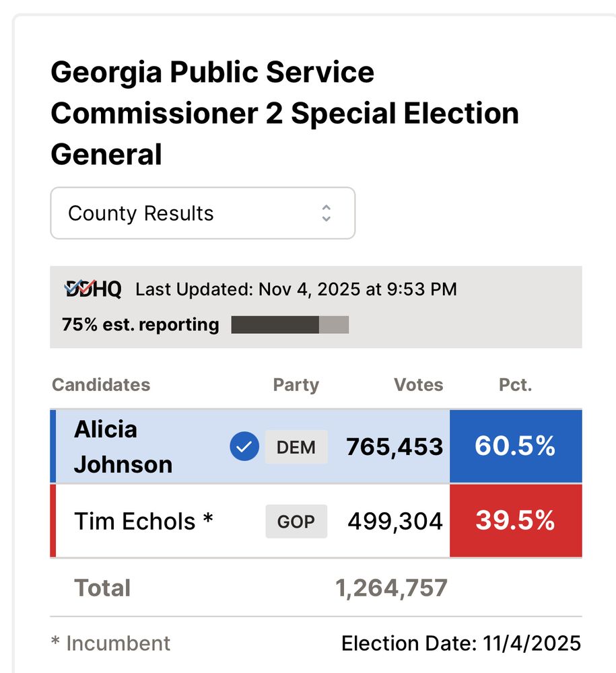Click Tim Echols' vote count 499,304
This screenshot has height=673, width=616.
click(x=395, y=521)
